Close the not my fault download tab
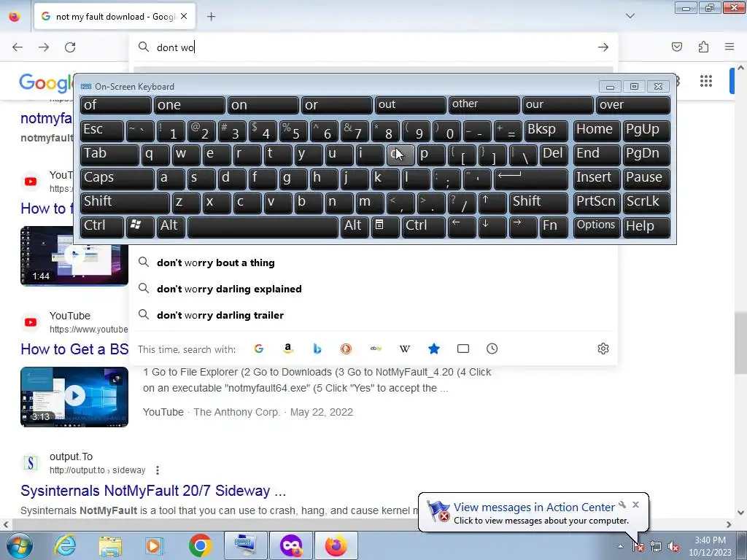Screen dimensions: 747x560 click(x=184, y=16)
